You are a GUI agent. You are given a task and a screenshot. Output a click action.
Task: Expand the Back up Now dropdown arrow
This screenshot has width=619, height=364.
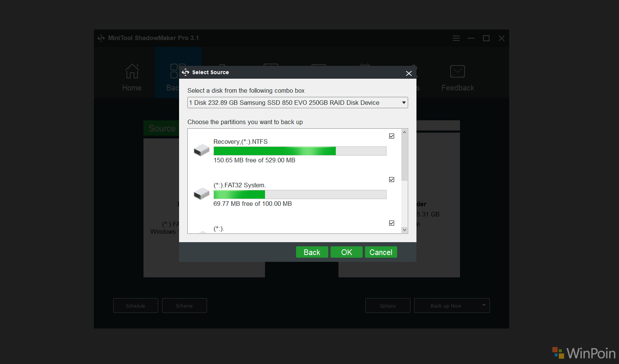484,305
